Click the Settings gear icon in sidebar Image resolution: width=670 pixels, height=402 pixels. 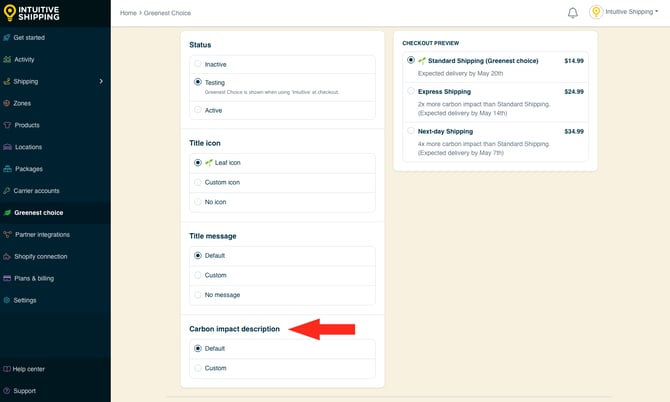(7, 300)
